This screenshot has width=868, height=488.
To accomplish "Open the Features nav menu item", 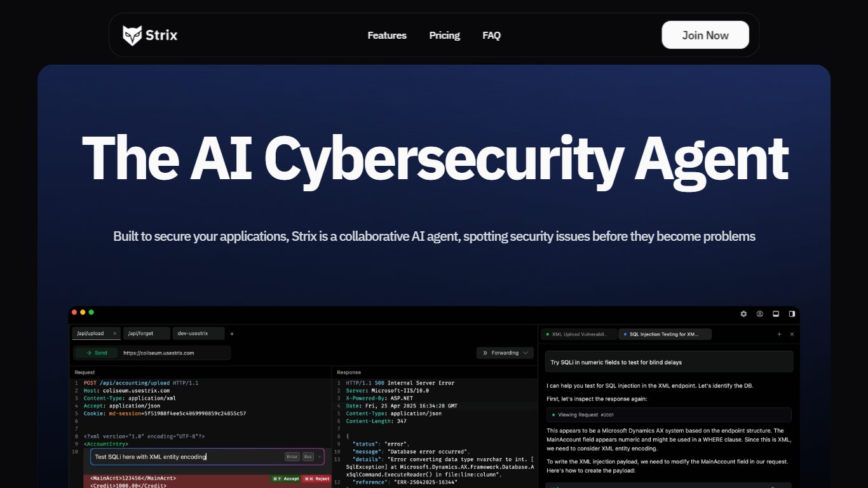I will tap(387, 36).
